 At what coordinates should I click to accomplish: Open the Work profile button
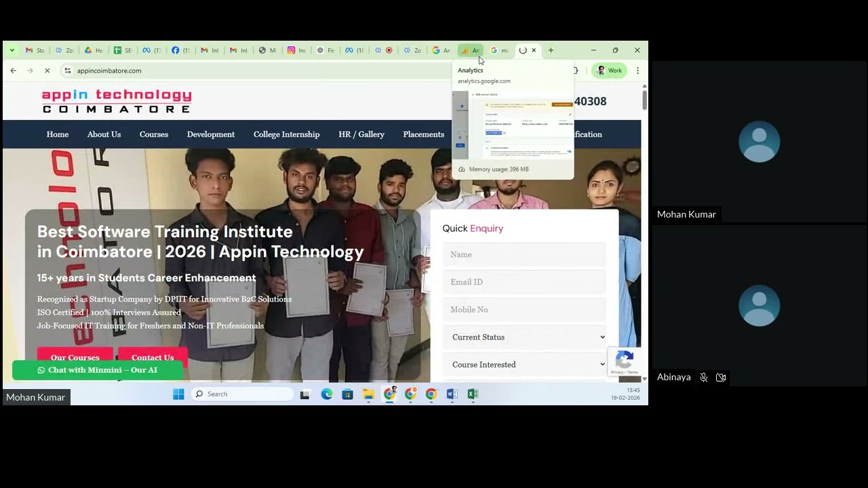610,70
